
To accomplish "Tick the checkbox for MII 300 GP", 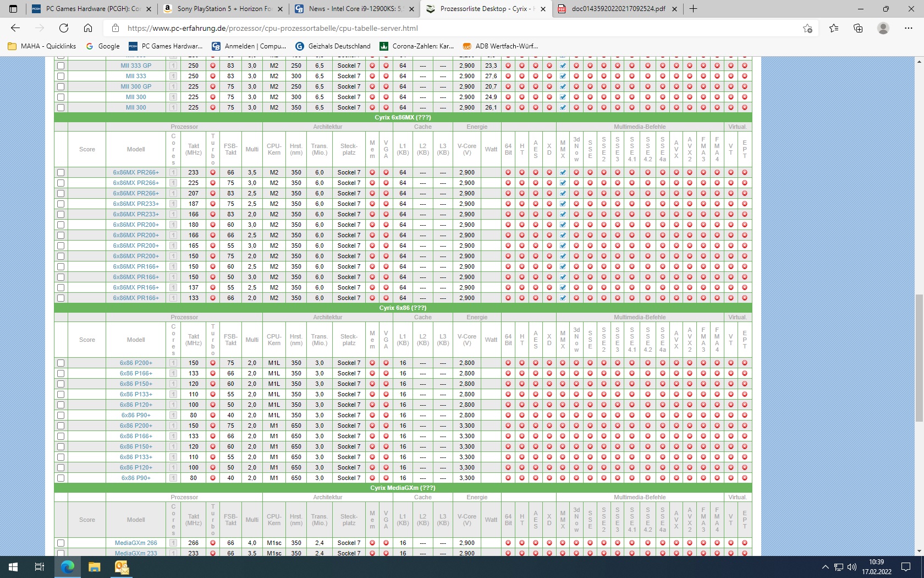I will [61, 86].
